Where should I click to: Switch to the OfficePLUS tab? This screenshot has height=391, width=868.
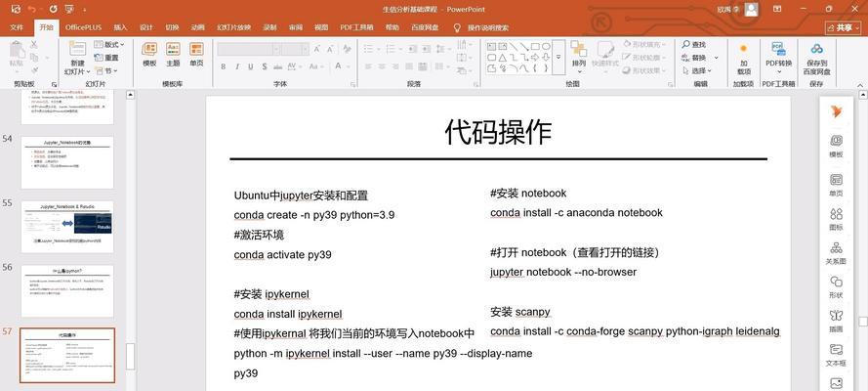84,27
